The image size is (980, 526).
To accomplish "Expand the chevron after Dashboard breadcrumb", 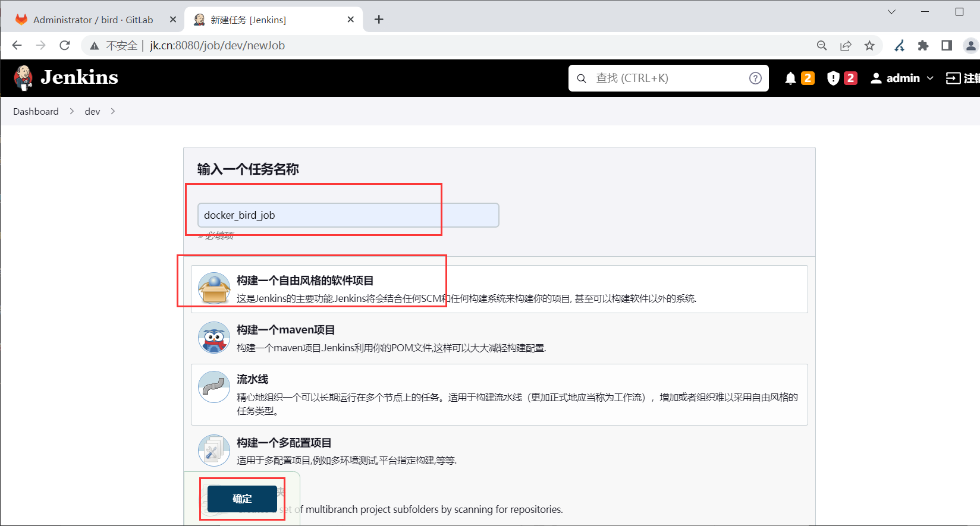I will click(72, 111).
